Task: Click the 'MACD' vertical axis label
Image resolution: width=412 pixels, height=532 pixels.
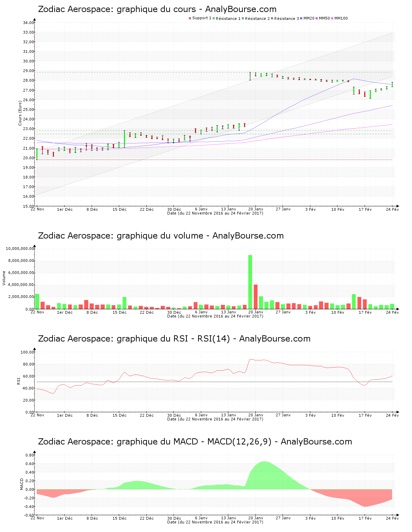Action: pos(22,484)
